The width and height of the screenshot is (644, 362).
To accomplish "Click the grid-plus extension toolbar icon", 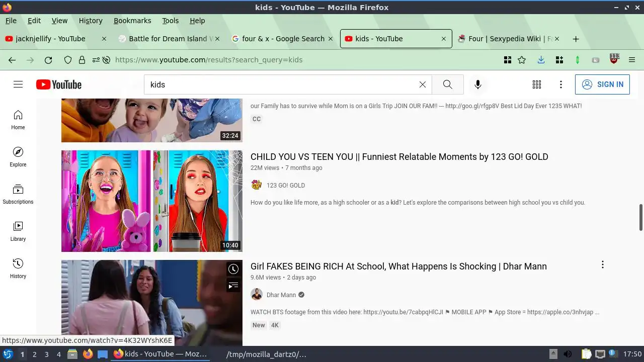I will [x=559, y=60].
